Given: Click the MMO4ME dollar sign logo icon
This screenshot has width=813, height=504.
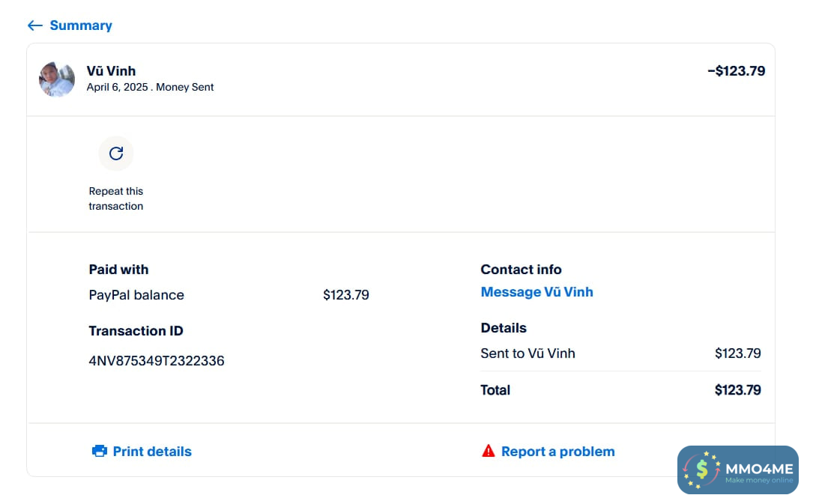Looking at the screenshot, I should 702,470.
